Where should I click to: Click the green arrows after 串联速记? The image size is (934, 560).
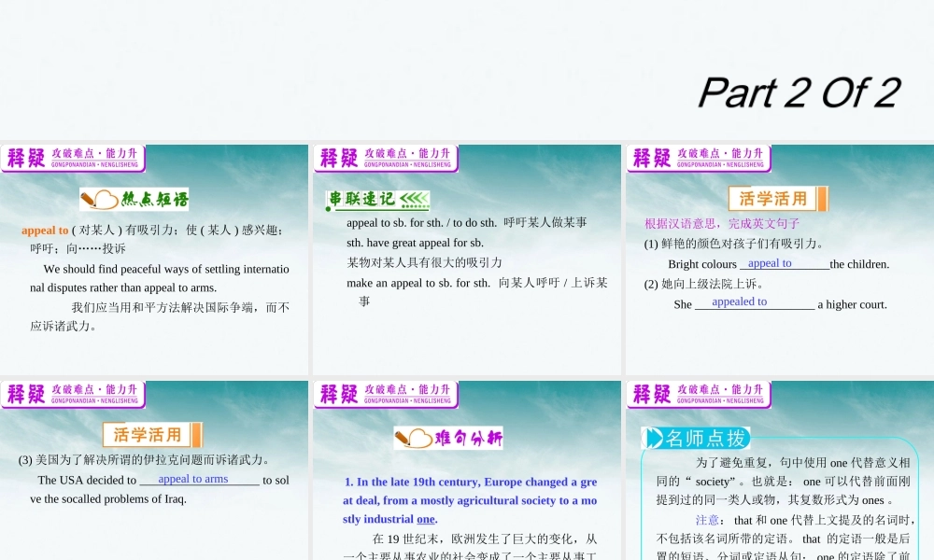pos(414,200)
